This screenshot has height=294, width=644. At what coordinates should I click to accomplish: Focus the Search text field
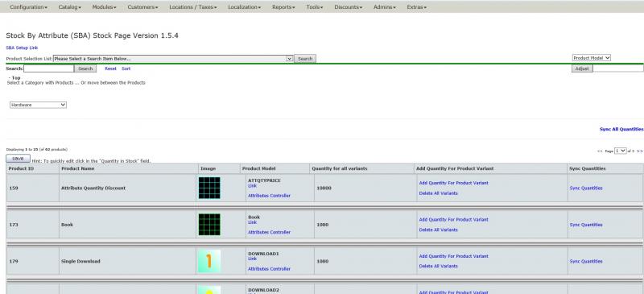(x=48, y=68)
